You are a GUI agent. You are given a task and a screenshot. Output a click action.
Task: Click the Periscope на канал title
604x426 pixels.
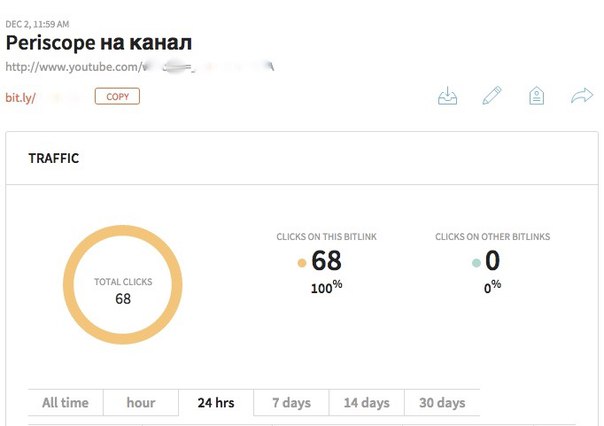tap(99, 43)
